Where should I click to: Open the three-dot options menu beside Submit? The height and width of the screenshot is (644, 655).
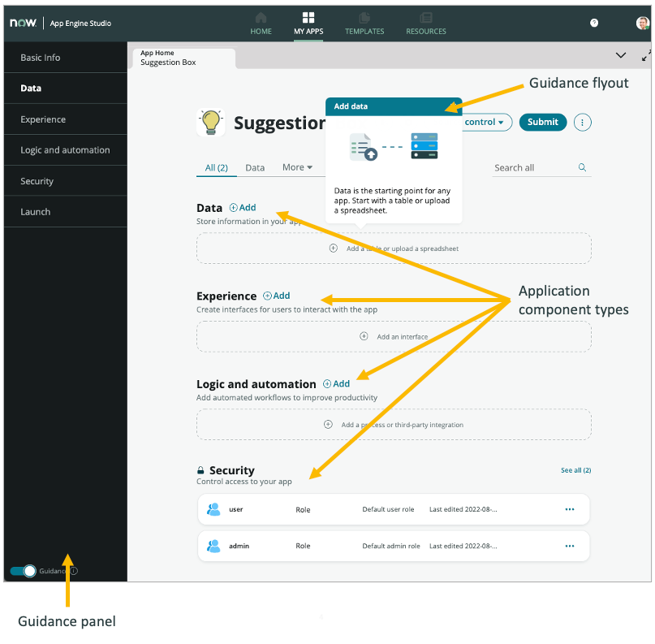582,122
